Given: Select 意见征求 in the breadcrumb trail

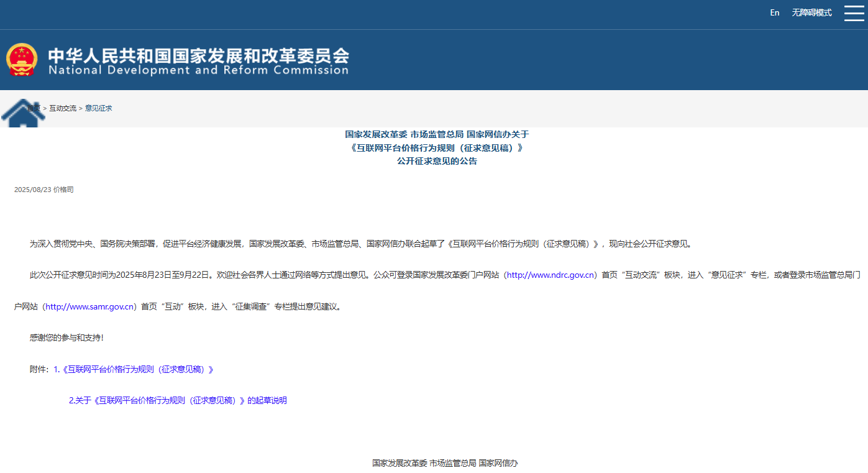Looking at the screenshot, I should tap(99, 108).
